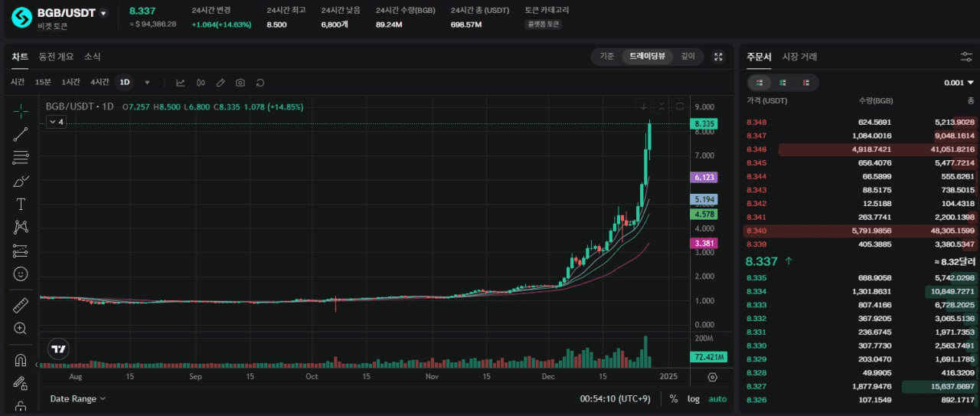Click the 8.335 current price label on axis
Screen dimensions: 980x416
point(704,123)
